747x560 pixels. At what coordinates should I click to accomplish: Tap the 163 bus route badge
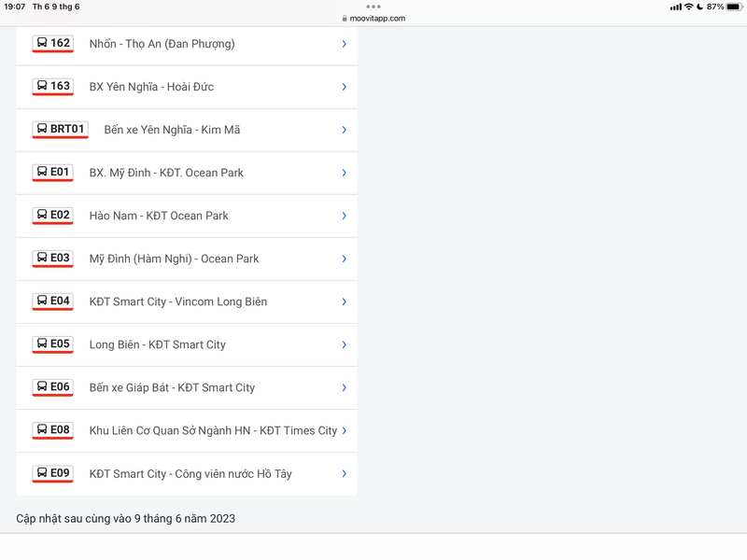tap(52, 86)
